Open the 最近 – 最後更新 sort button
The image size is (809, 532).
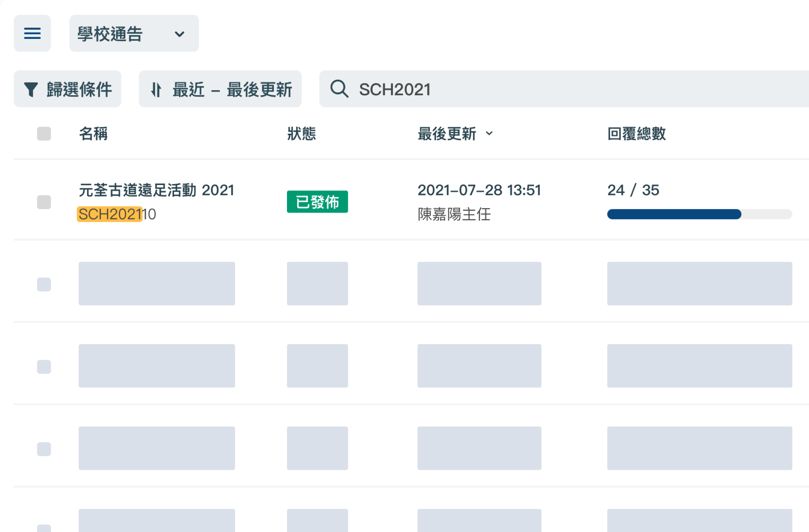(x=220, y=89)
